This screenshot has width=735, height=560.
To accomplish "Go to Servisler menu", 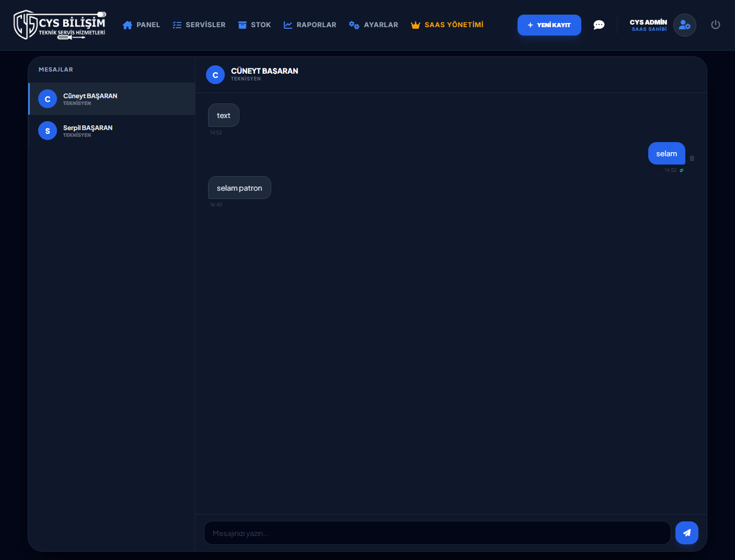I will coord(199,25).
